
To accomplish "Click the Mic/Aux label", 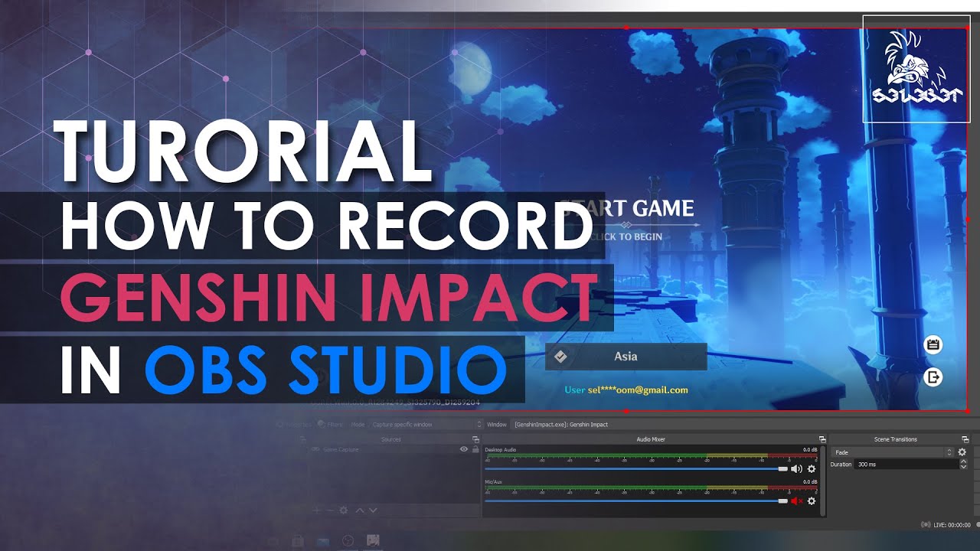I will pos(494,481).
